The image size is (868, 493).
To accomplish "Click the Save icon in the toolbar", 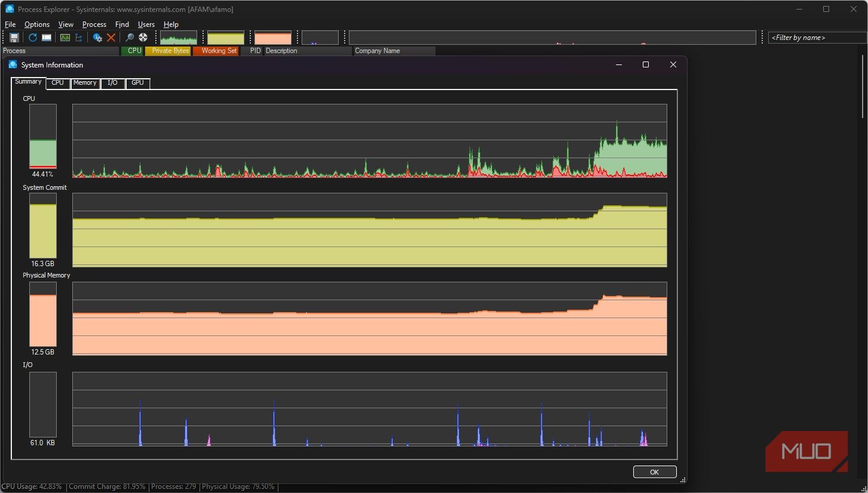I will click(14, 38).
